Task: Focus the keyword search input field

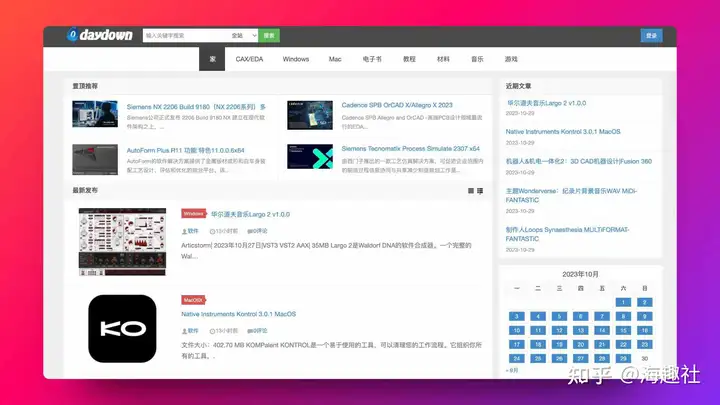Action: pos(185,35)
